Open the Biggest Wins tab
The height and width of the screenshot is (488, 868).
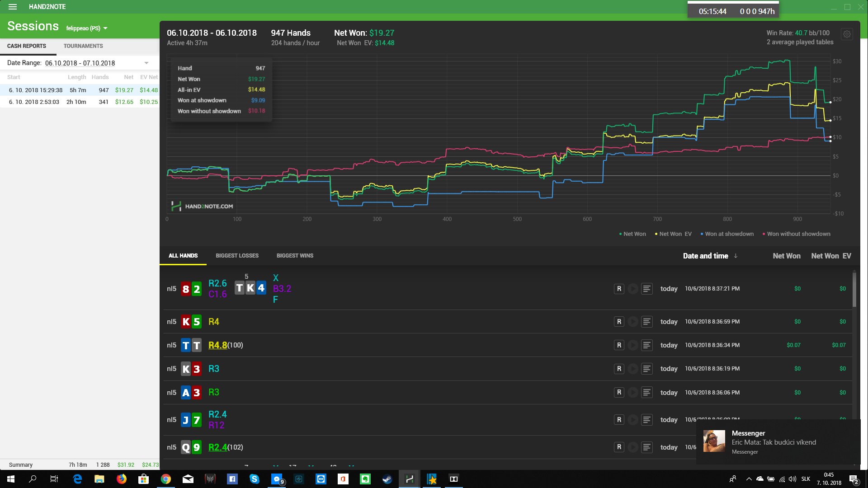[x=295, y=256]
